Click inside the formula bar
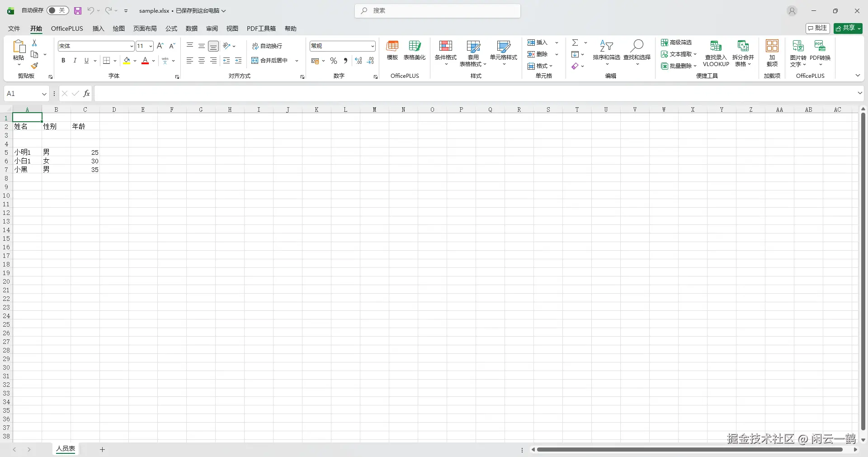868x457 pixels. tap(475, 94)
